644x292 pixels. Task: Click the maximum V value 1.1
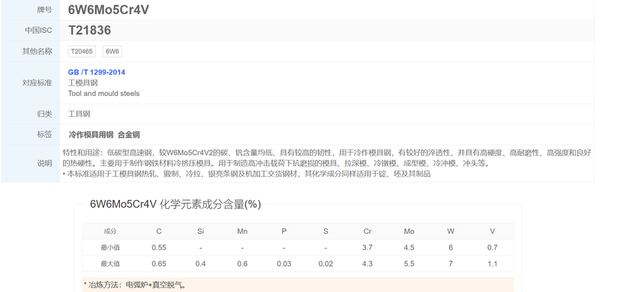pos(493,264)
